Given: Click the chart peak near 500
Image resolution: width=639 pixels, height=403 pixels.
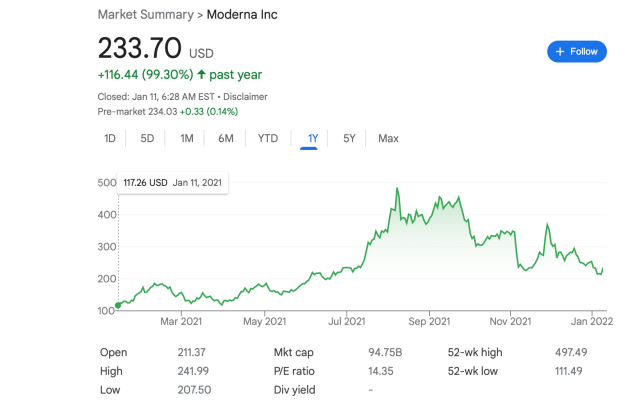Looking at the screenshot, I should point(398,188).
